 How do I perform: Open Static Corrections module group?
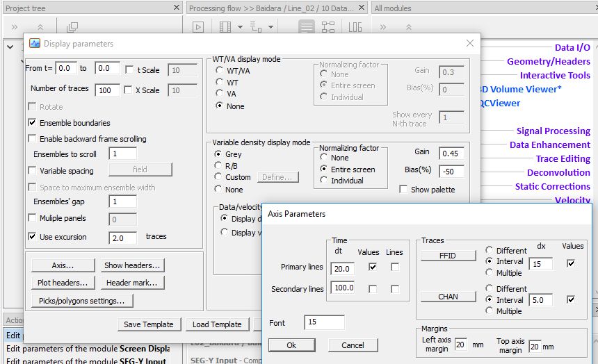pyautogui.click(x=553, y=186)
